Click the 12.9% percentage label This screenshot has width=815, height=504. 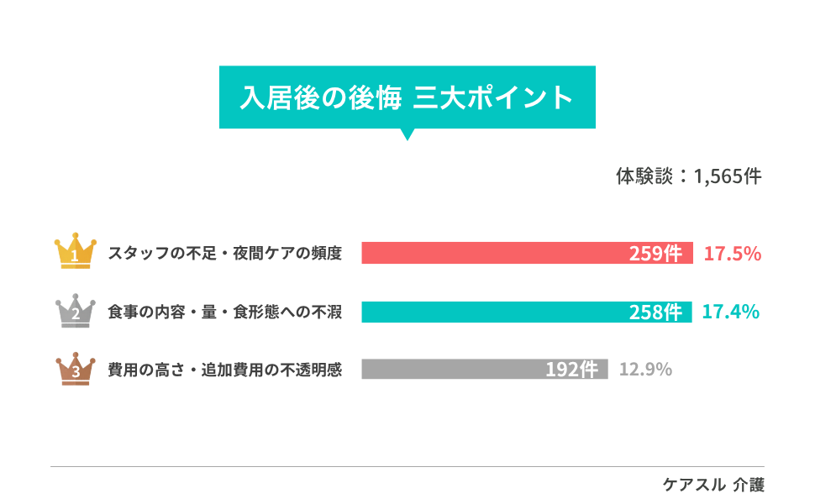[x=645, y=370]
